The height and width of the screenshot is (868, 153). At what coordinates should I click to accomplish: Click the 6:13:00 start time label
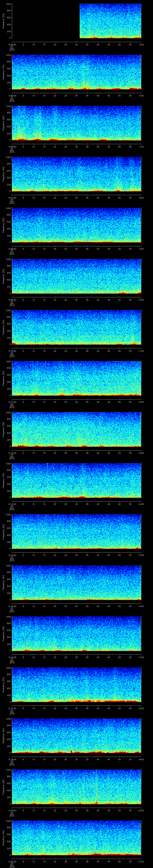click(12, 504)
